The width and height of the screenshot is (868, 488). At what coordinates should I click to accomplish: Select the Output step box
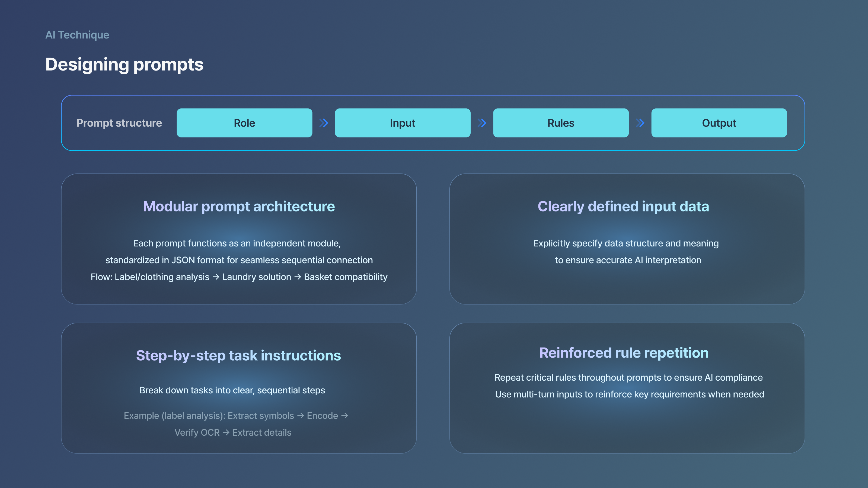pos(719,123)
